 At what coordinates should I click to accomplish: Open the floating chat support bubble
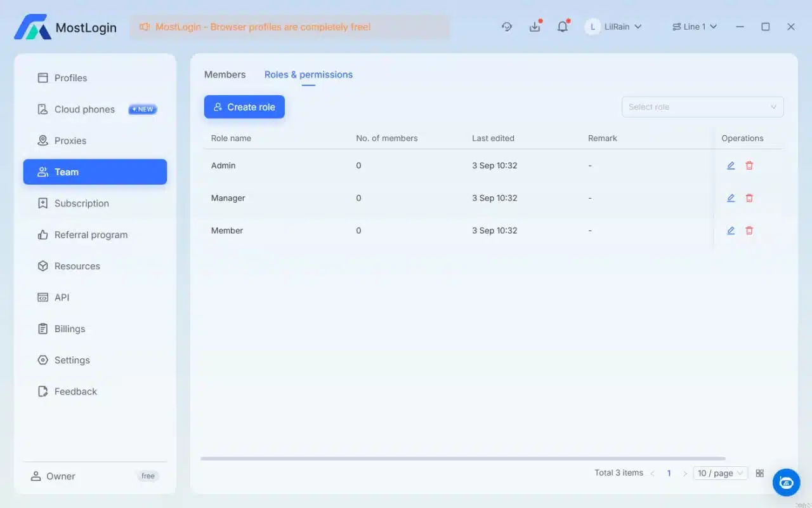tap(786, 483)
